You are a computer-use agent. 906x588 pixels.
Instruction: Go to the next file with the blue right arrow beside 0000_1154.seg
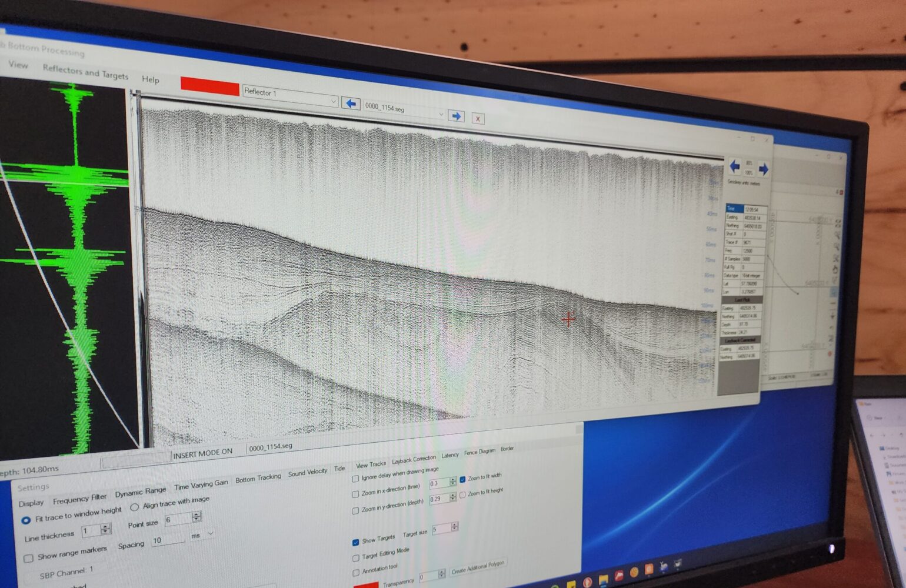pos(456,116)
